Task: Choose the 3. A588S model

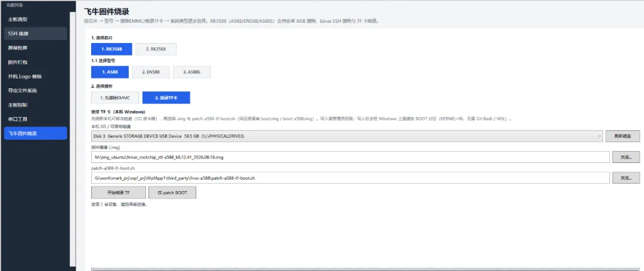Action: [x=191, y=72]
